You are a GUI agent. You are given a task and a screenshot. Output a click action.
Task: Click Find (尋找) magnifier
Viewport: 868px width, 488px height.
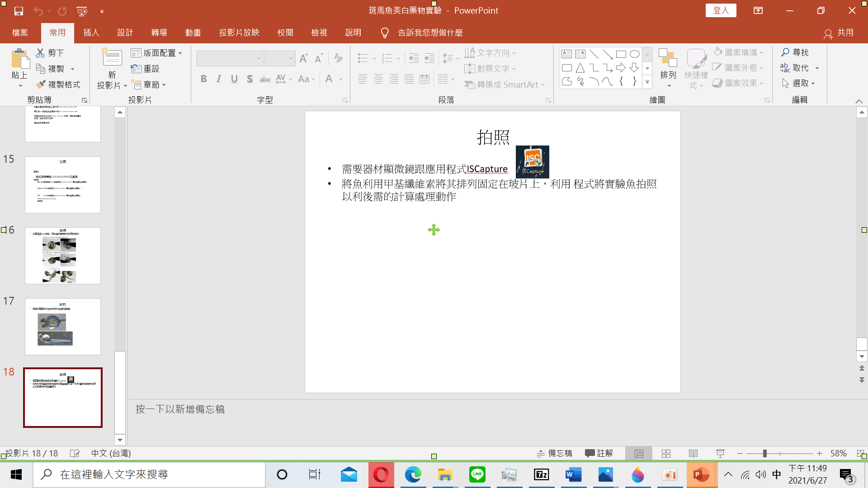pos(795,52)
